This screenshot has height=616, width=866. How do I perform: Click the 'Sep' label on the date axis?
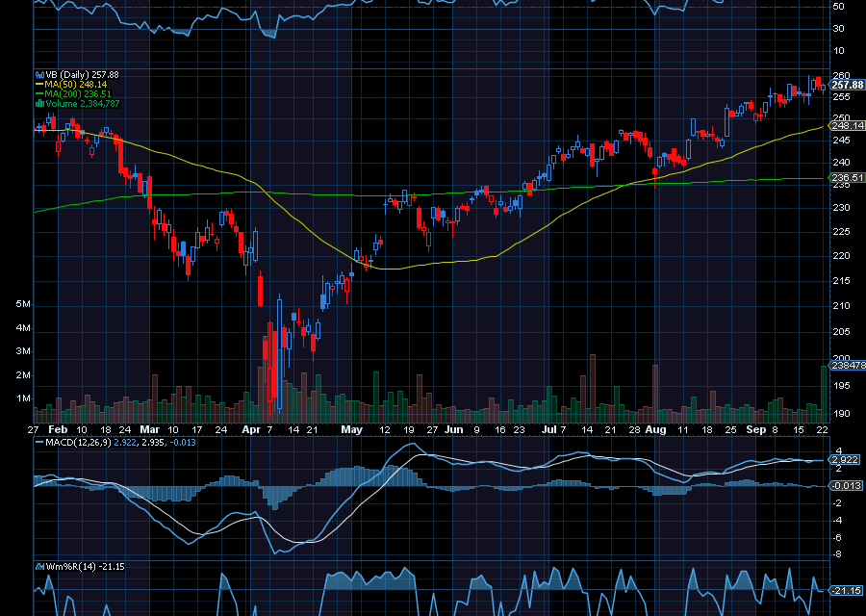(x=756, y=430)
